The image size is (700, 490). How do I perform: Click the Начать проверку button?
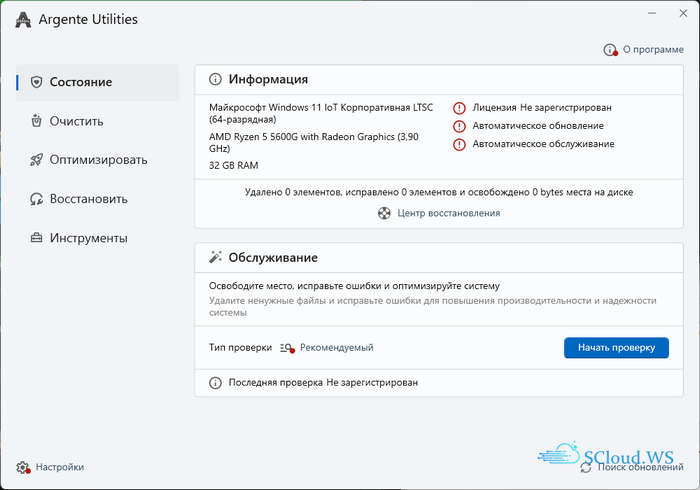tap(616, 348)
